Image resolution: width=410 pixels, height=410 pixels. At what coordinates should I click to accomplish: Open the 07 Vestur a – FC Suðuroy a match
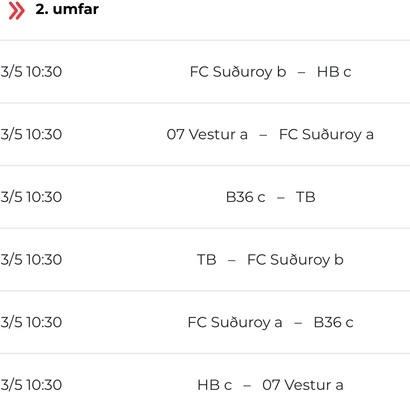tap(205, 134)
